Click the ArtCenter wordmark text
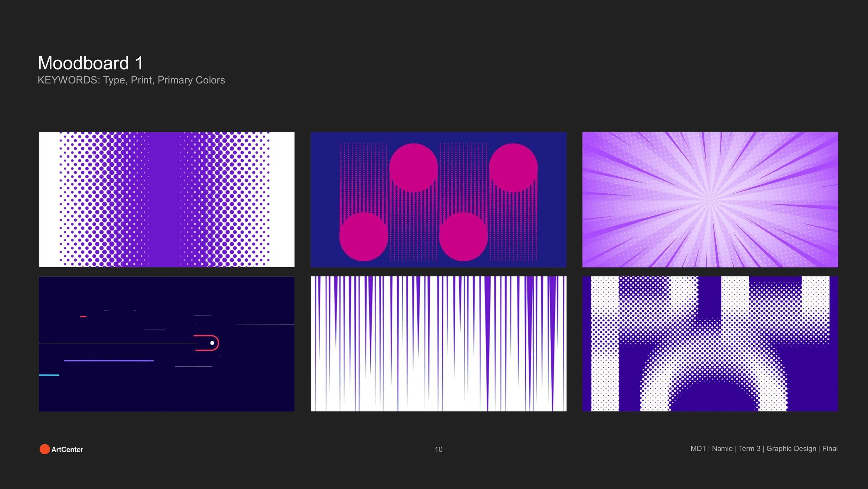Screen dimensions: 868x489 click(x=67, y=449)
